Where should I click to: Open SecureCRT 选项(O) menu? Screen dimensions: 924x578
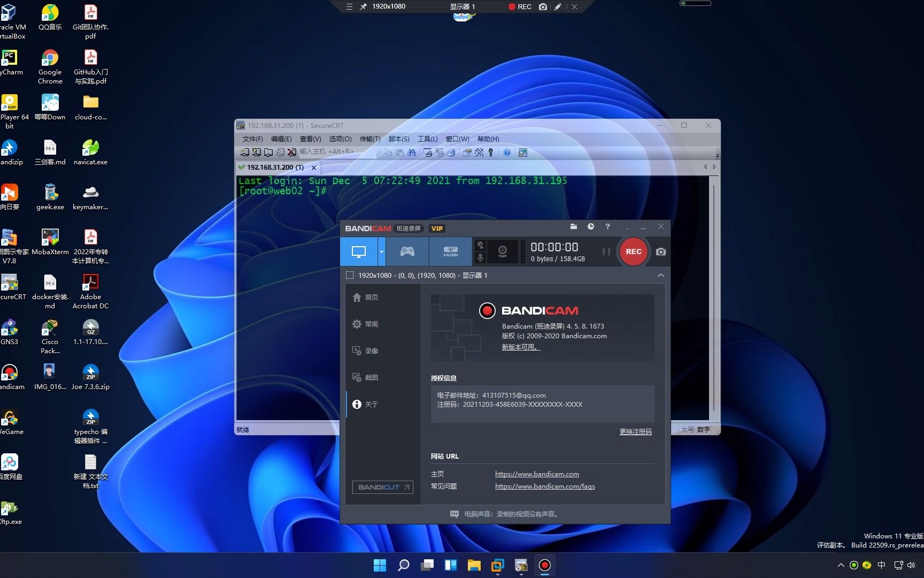[x=340, y=139]
